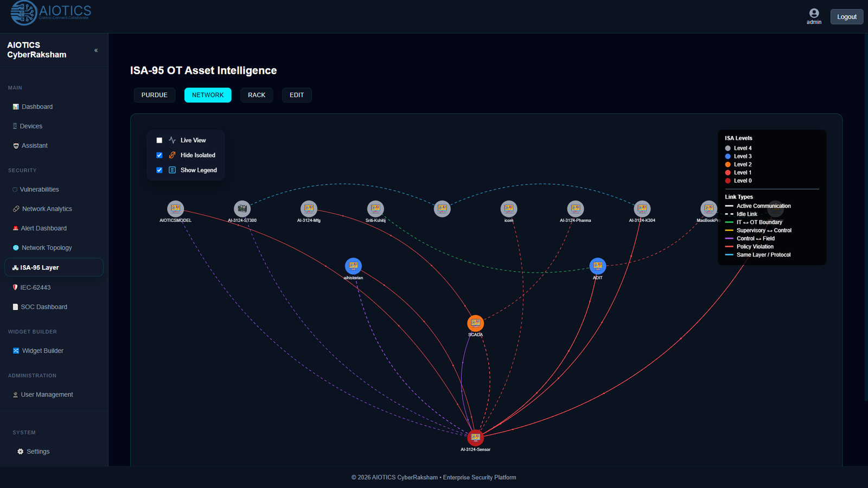
Task: Click the 'Supervisory ↔ Control' legend entry
Action: tap(758, 230)
